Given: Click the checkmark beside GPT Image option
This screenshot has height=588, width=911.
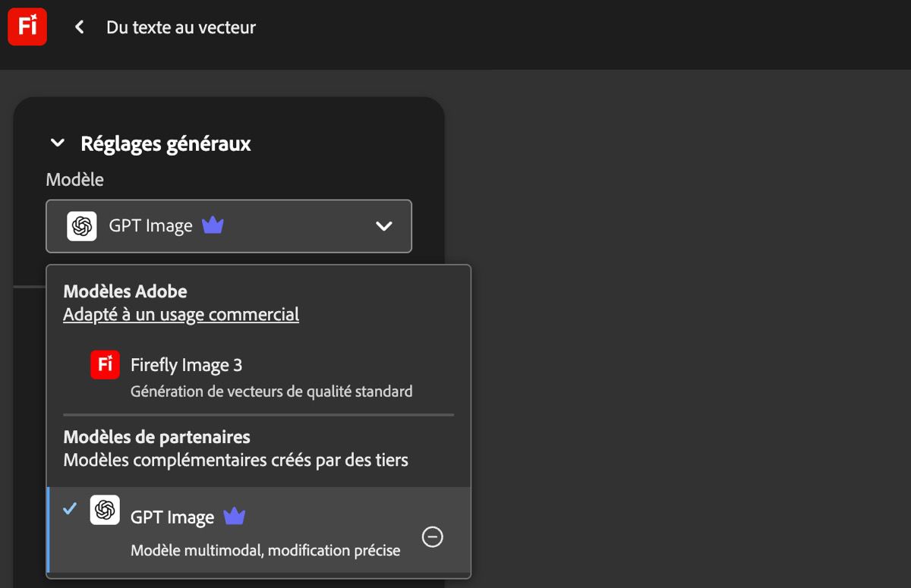Looking at the screenshot, I should 70,509.
